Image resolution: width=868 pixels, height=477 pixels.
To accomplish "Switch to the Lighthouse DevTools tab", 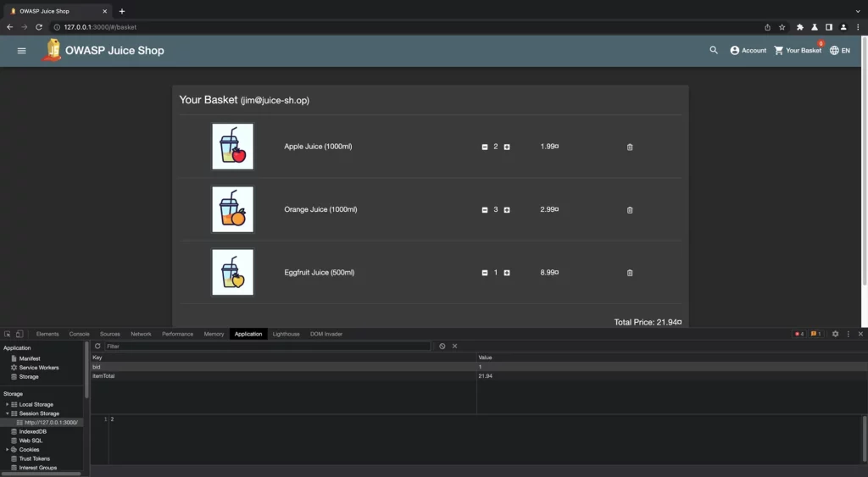I will (287, 334).
